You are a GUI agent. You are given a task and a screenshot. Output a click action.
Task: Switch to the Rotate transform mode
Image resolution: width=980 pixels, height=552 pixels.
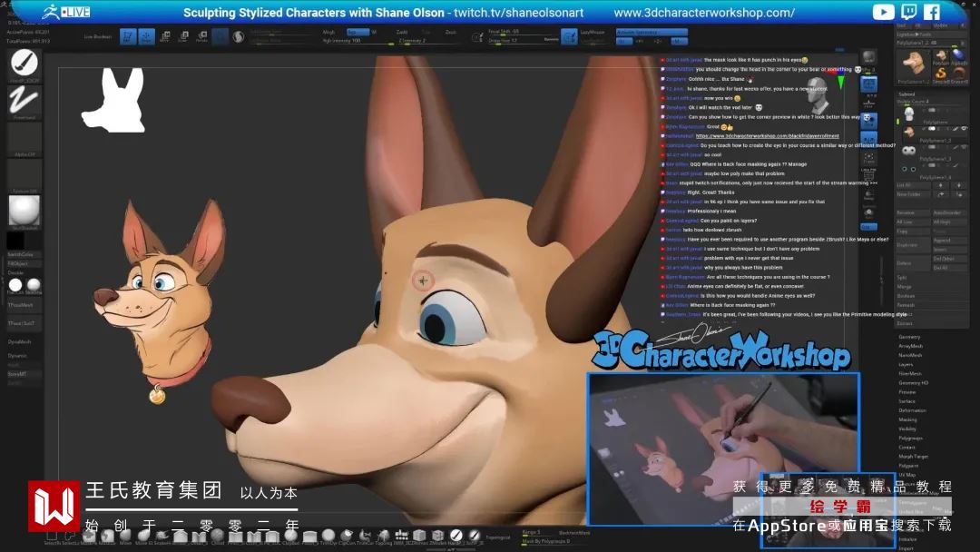(x=201, y=37)
